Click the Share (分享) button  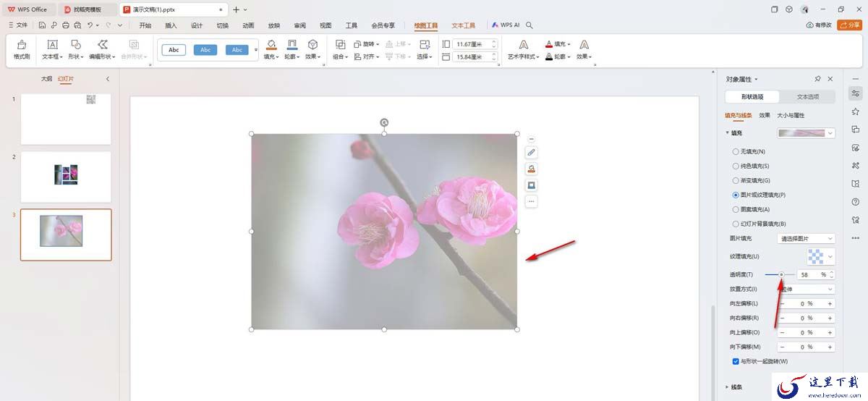pos(849,25)
